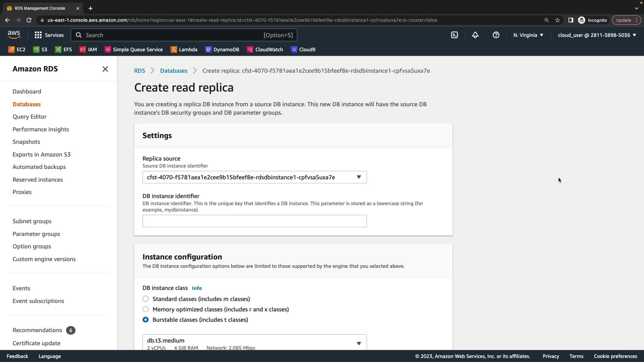The width and height of the screenshot is (644, 362).
Task: Click the Databases breadcrumb link
Action: [x=173, y=71]
